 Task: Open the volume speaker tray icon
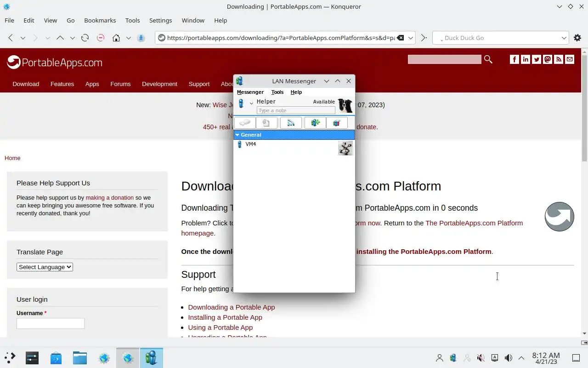(508, 358)
